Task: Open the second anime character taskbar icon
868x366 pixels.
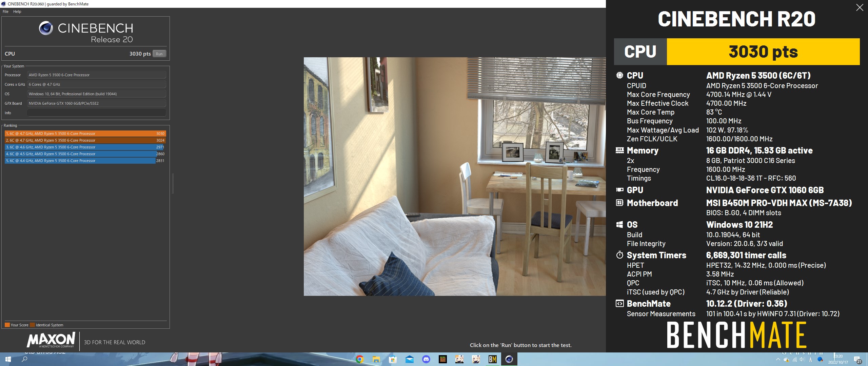Action: tap(476, 359)
